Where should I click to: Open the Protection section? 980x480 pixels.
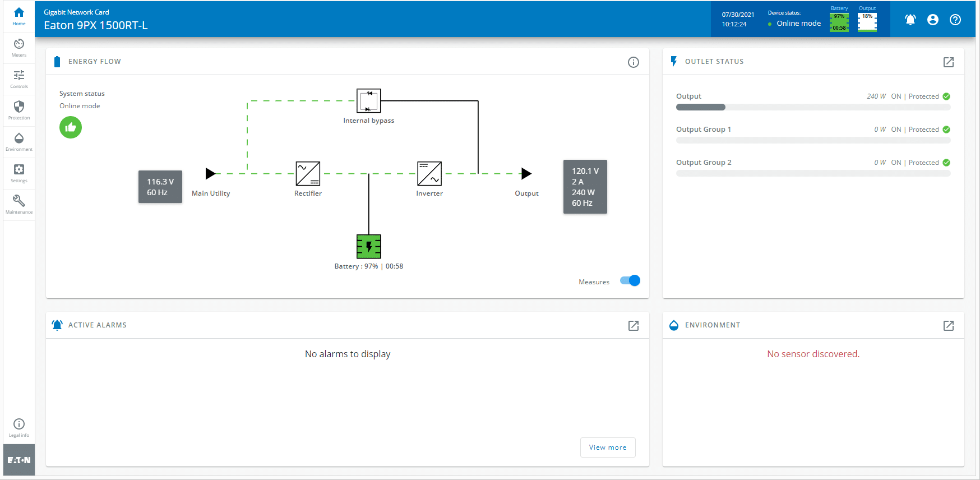click(x=19, y=110)
